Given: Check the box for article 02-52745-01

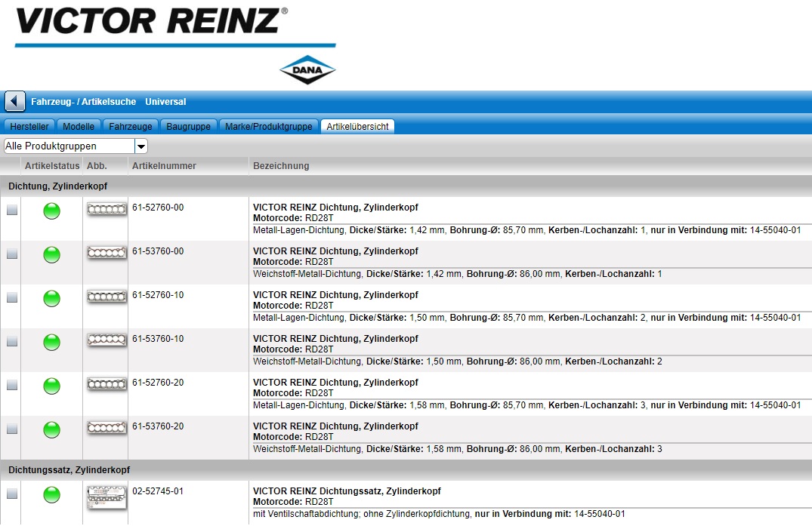Looking at the screenshot, I should [x=12, y=494].
